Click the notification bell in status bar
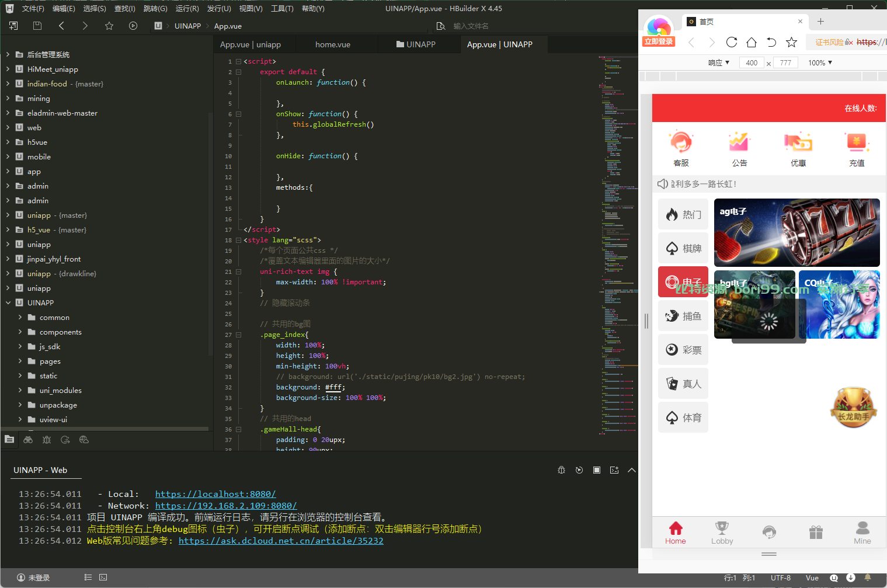Image resolution: width=887 pixels, height=588 pixels. click(x=868, y=577)
